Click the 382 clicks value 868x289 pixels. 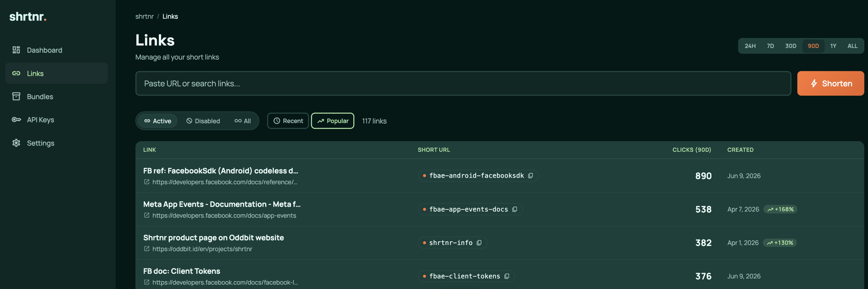pyautogui.click(x=703, y=243)
